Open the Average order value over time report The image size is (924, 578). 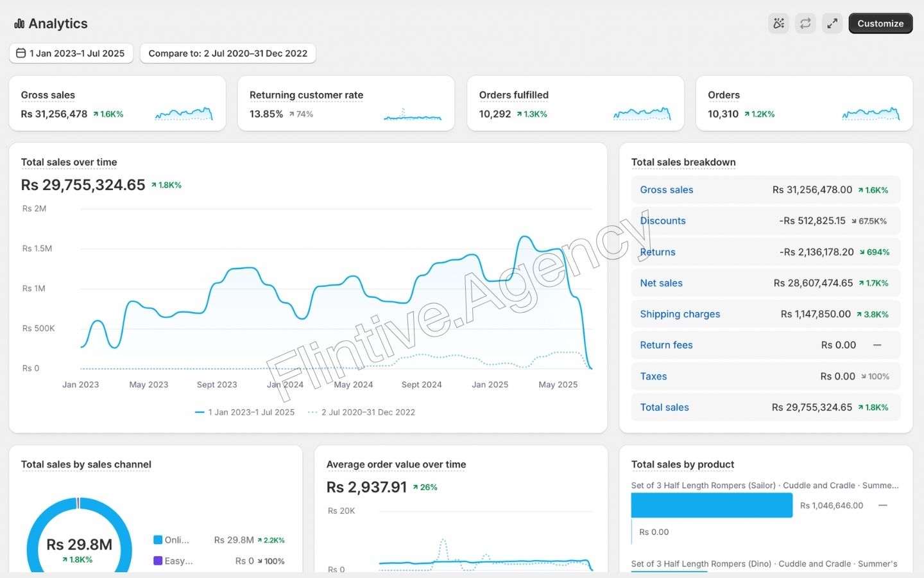pyautogui.click(x=396, y=464)
